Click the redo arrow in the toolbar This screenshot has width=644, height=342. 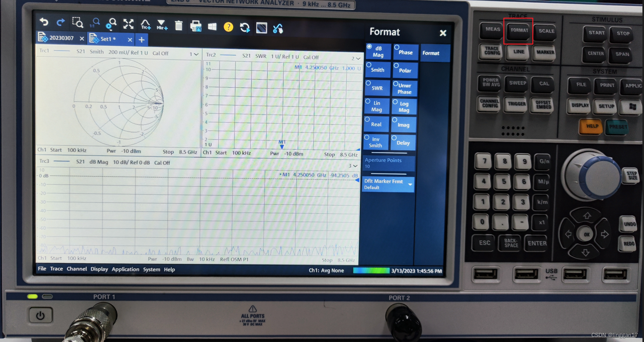pyautogui.click(x=61, y=22)
